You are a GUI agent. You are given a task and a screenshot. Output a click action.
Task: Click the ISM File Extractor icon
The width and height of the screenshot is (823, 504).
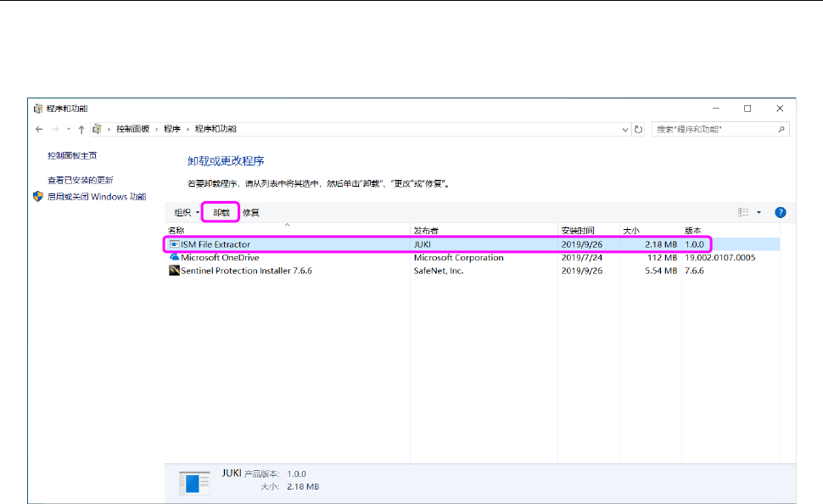point(174,244)
